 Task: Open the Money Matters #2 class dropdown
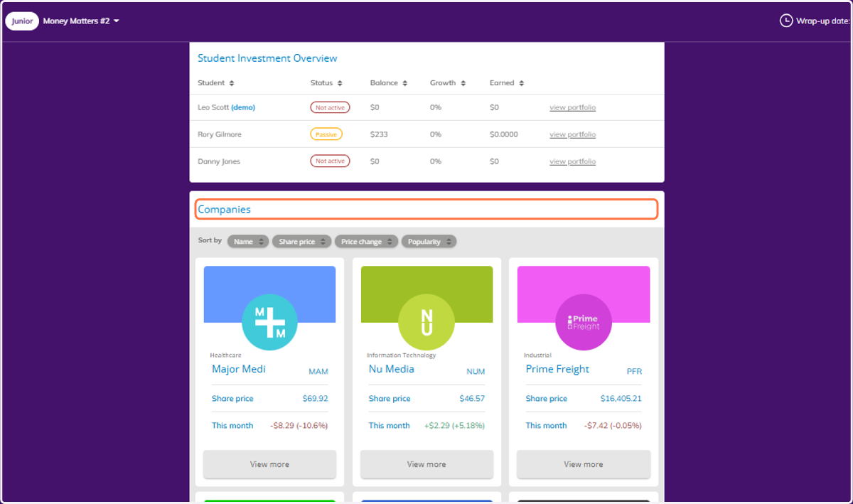click(81, 21)
